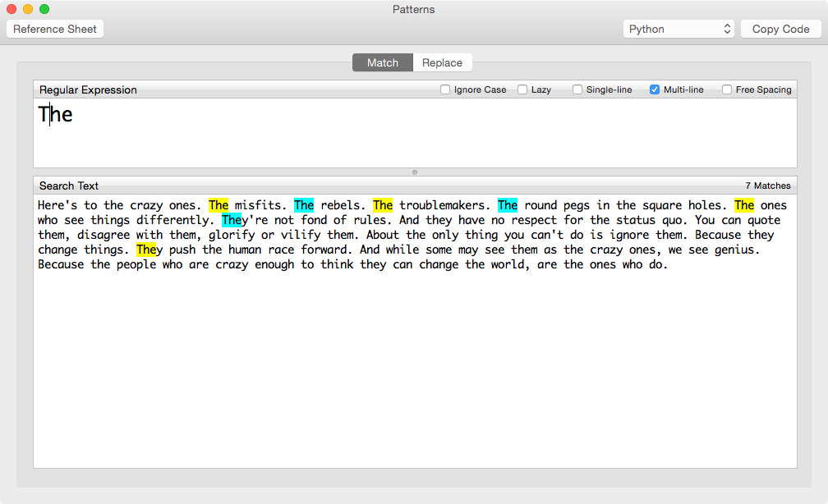The height and width of the screenshot is (504, 828).
Task: Open the Reference Sheet
Action: [x=55, y=29]
